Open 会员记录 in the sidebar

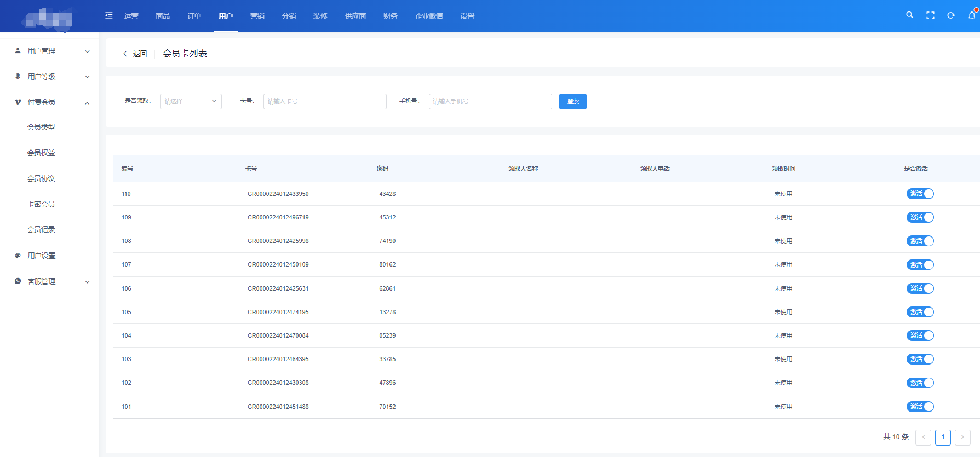click(41, 229)
